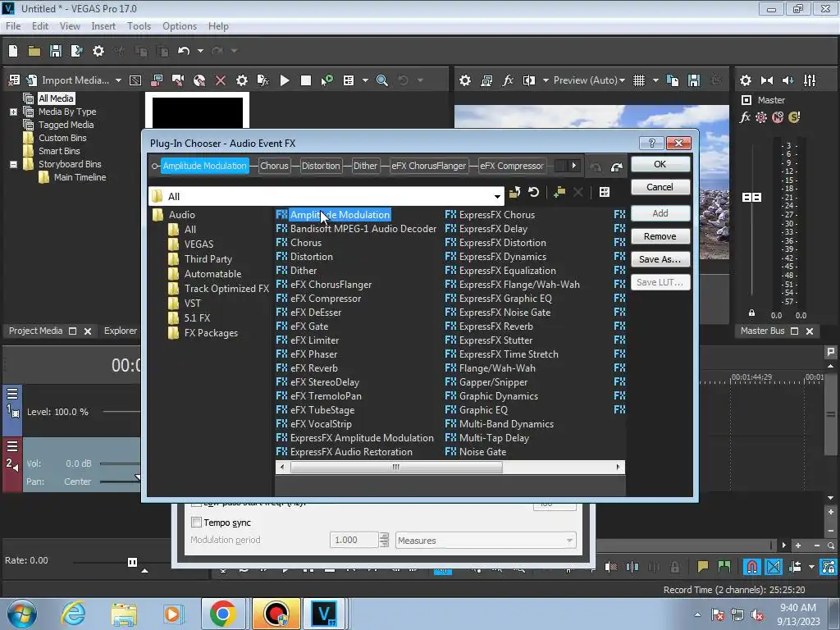Select eFX Reverb plug-in

coord(314,368)
